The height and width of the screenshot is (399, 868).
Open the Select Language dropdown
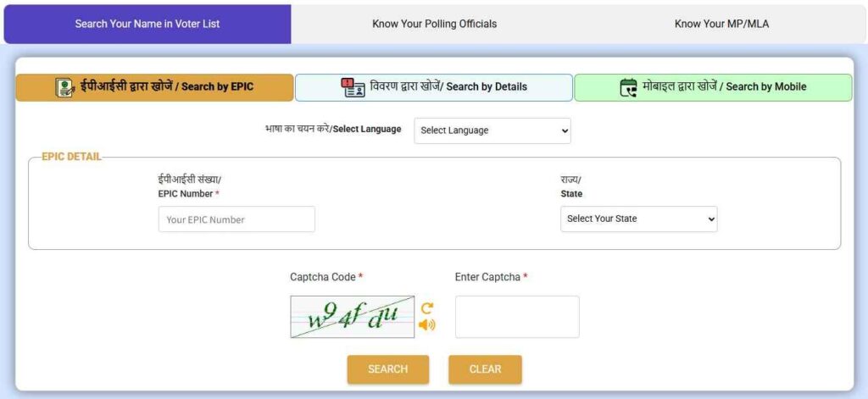(492, 130)
